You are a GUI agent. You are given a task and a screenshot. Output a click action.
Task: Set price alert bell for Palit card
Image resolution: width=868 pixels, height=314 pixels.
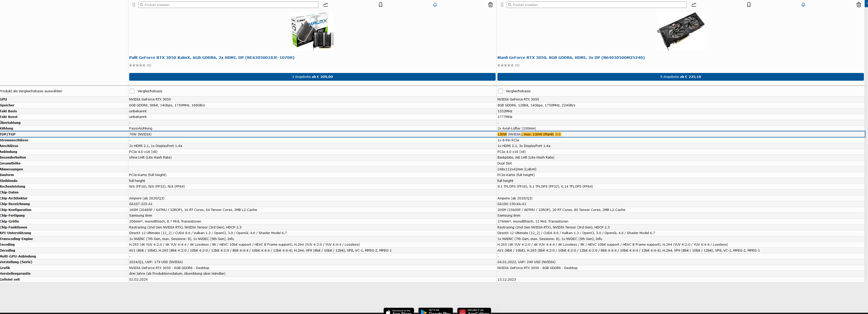click(x=435, y=5)
